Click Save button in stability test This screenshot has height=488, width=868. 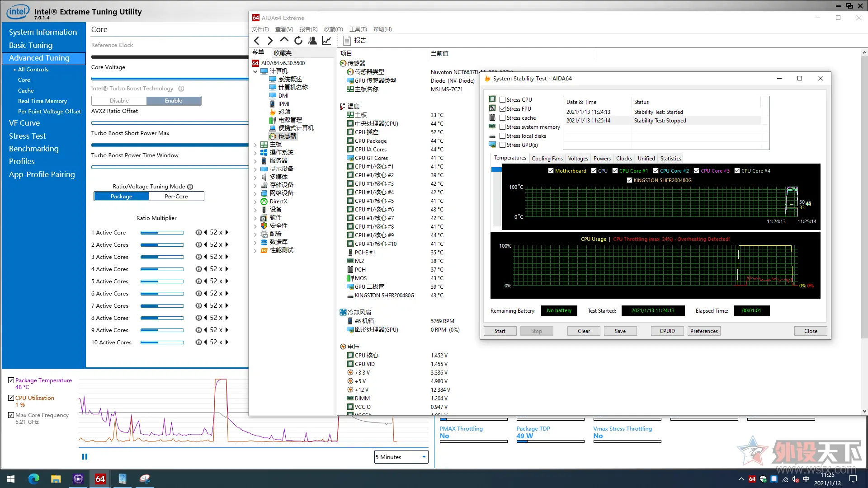tap(620, 331)
